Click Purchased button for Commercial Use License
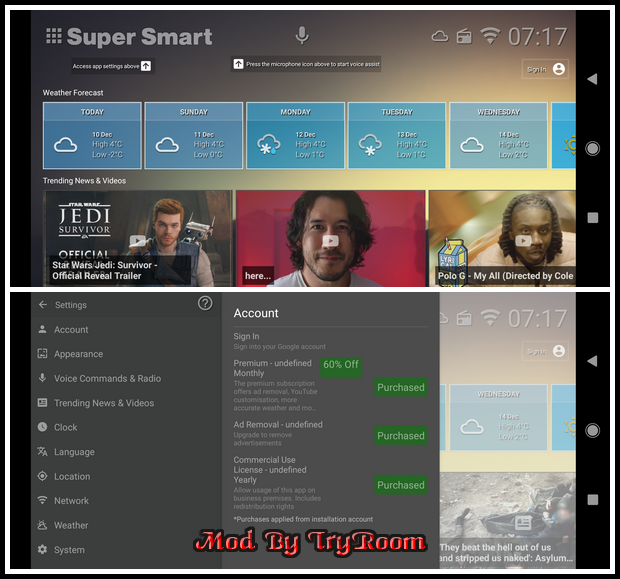The image size is (620, 579). tap(401, 485)
